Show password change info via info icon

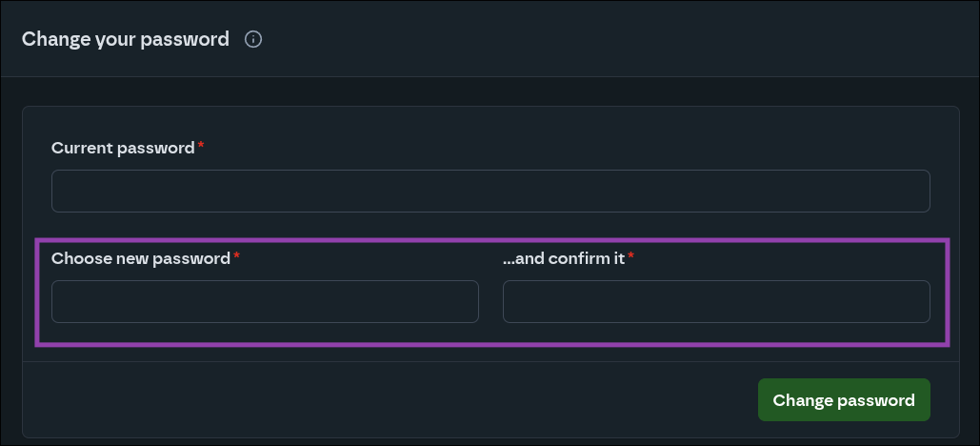pyautogui.click(x=253, y=39)
